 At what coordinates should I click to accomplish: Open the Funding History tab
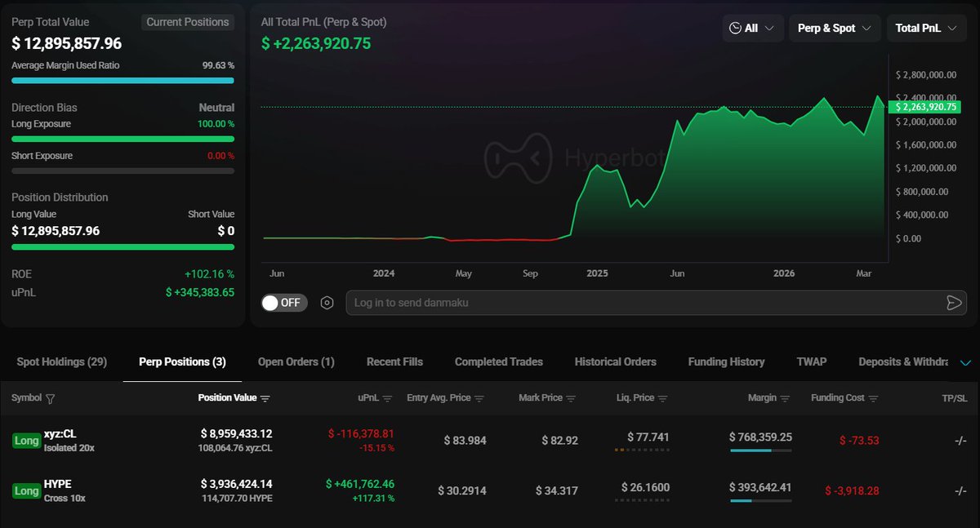point(727,362)
